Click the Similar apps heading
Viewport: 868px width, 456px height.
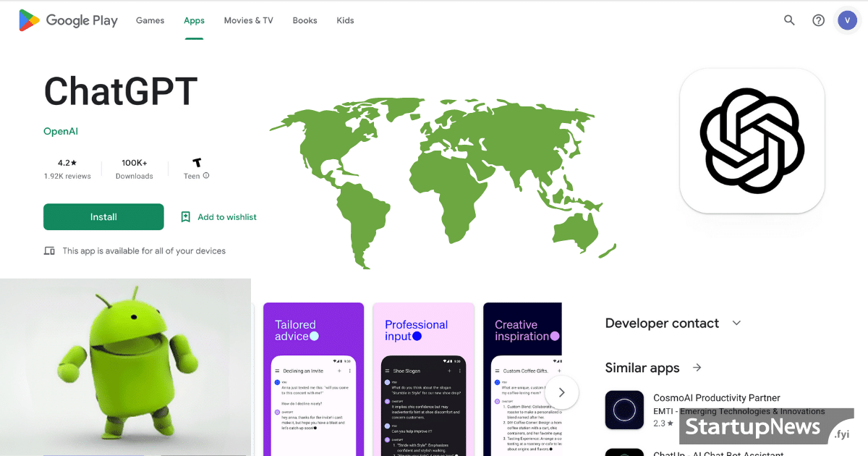click(x=642, y=368)
